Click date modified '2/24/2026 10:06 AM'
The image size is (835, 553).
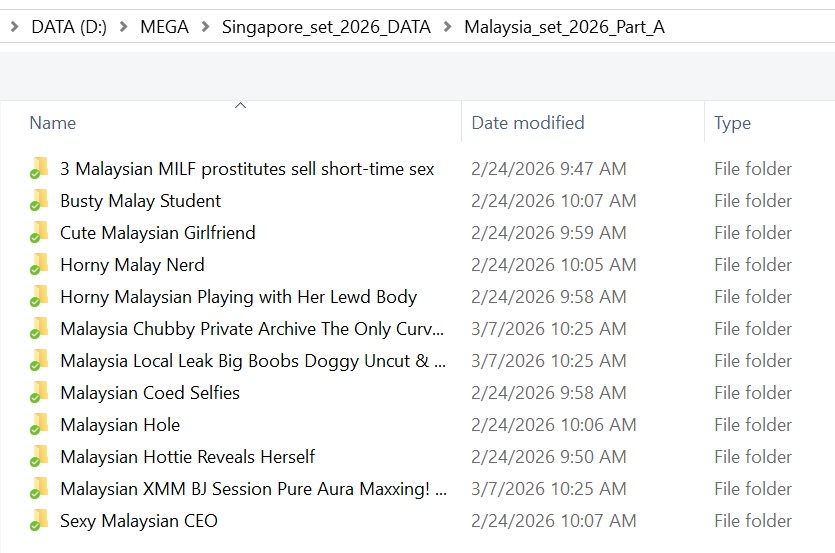[x=554, y=425]
